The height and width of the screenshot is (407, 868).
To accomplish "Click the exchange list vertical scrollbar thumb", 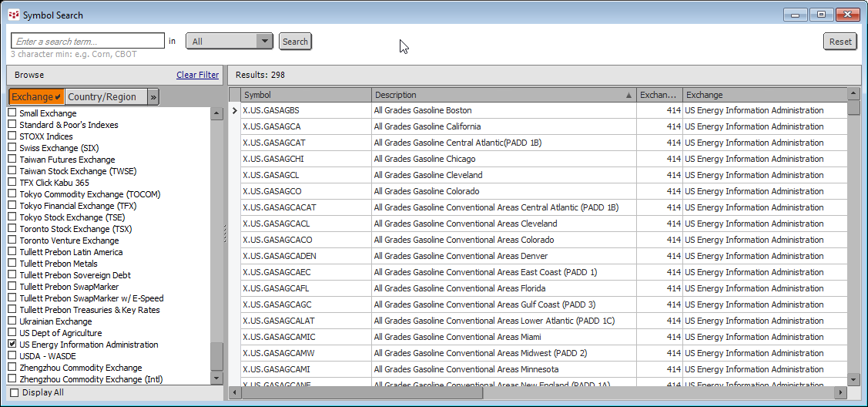I will coord(217,356).
